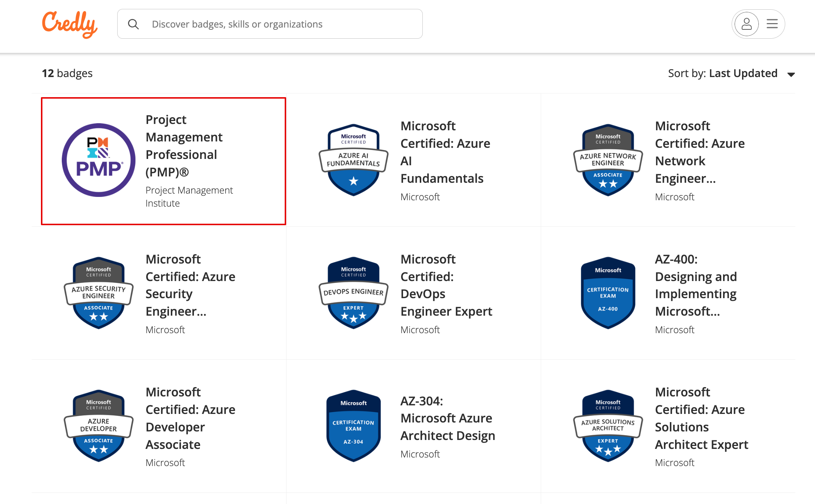Image resolution: width=815 pixels, height=504 pixels.
Task: Open the Azure AI Fundamentals badge icon
Action: coord(354,160)
